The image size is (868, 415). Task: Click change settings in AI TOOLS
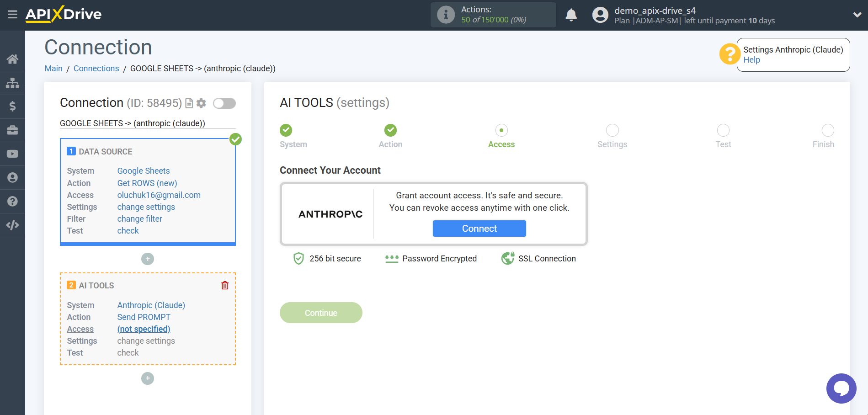[x=146, y=341]
